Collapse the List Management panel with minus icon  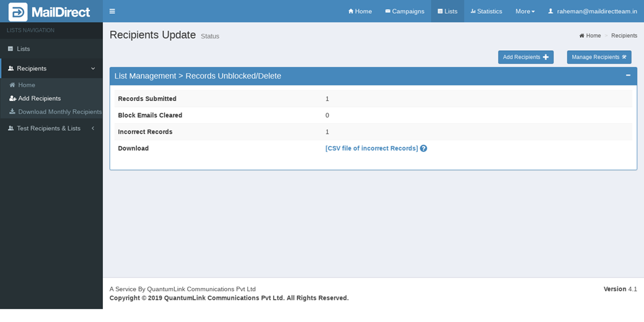click(628, 76)
